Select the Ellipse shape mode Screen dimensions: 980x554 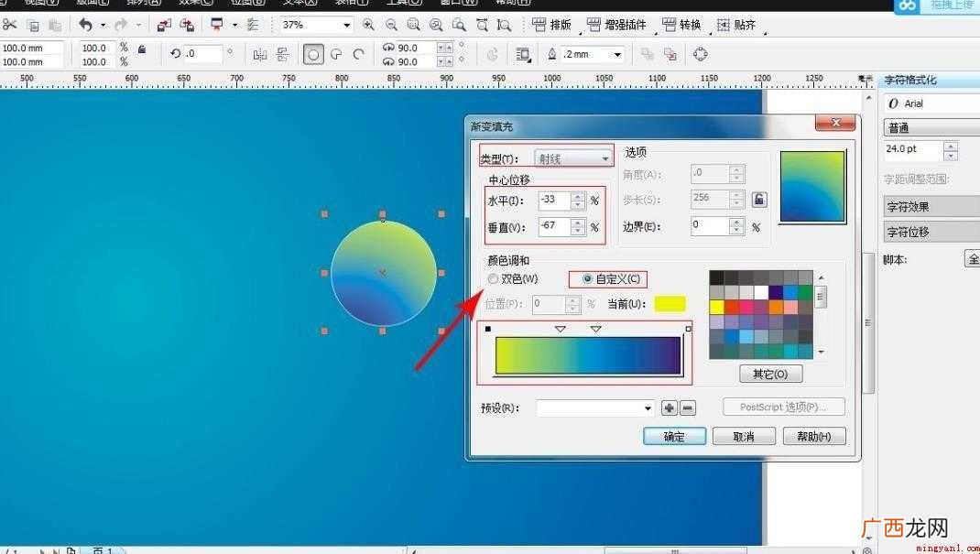(x=313, y=54)
